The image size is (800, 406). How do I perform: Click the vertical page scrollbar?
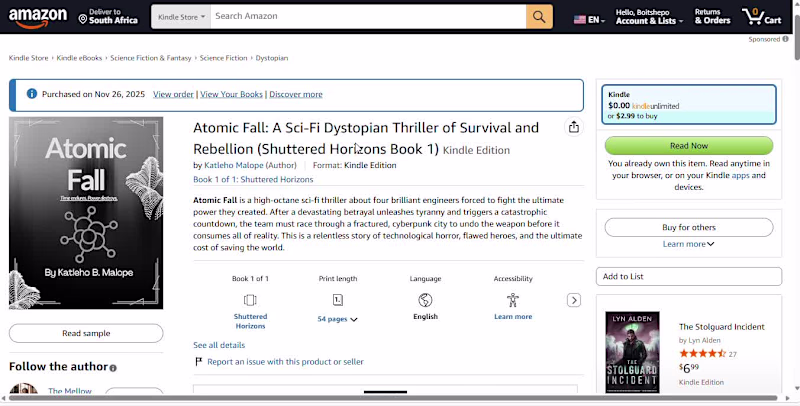pyautogui.click(x=796, y=38)
